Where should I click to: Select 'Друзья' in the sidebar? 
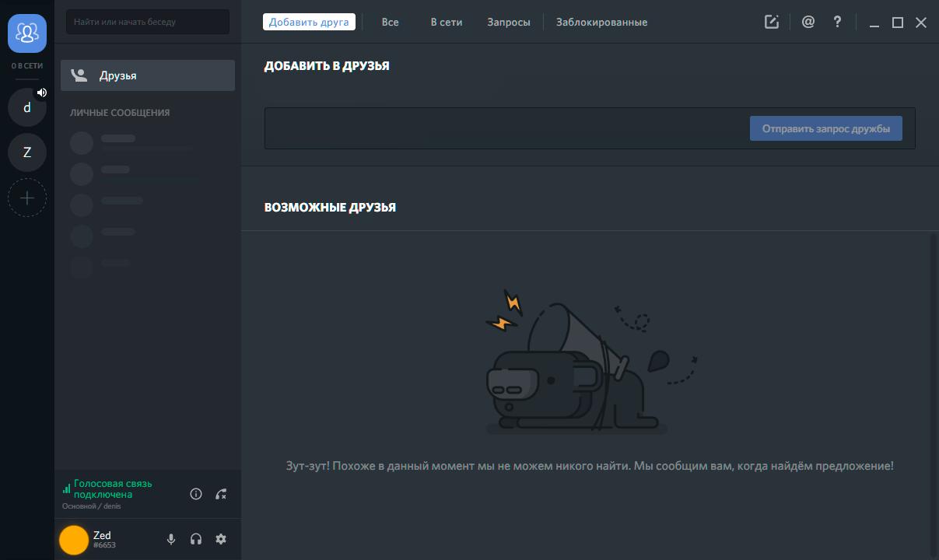148,75
